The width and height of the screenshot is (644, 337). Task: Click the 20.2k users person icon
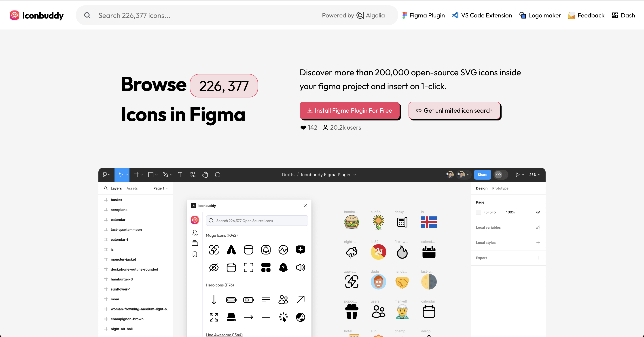pos(325,128)
